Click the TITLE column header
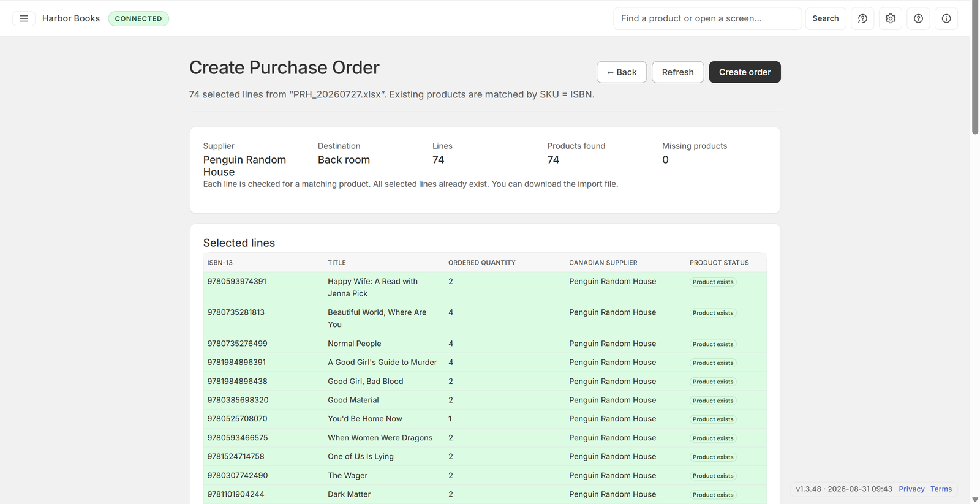The image size is (980, 504). coord(337,263)
